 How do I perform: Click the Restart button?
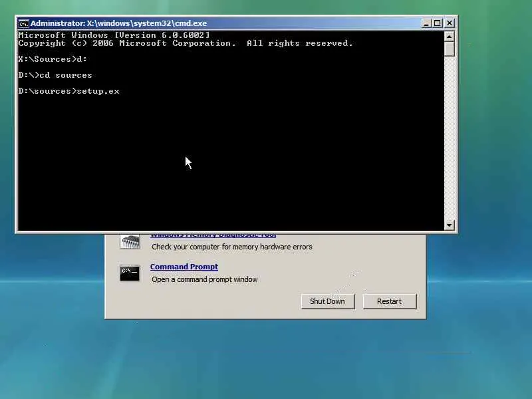(389, 301)
